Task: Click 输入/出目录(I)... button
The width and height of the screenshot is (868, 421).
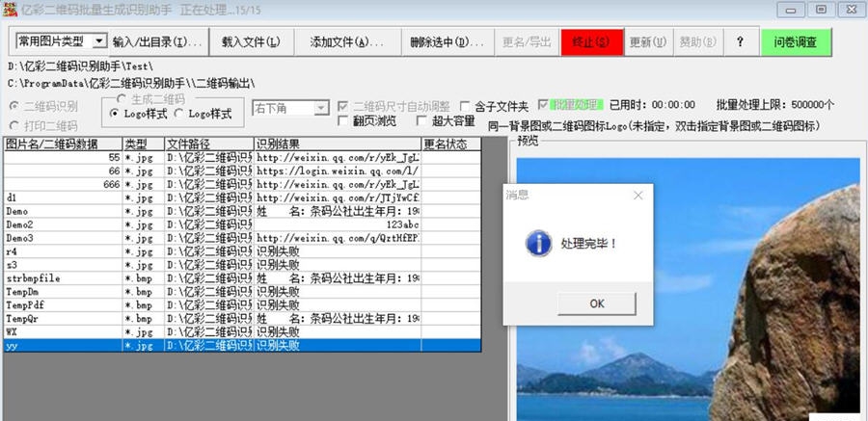Action: coord(158,42)
